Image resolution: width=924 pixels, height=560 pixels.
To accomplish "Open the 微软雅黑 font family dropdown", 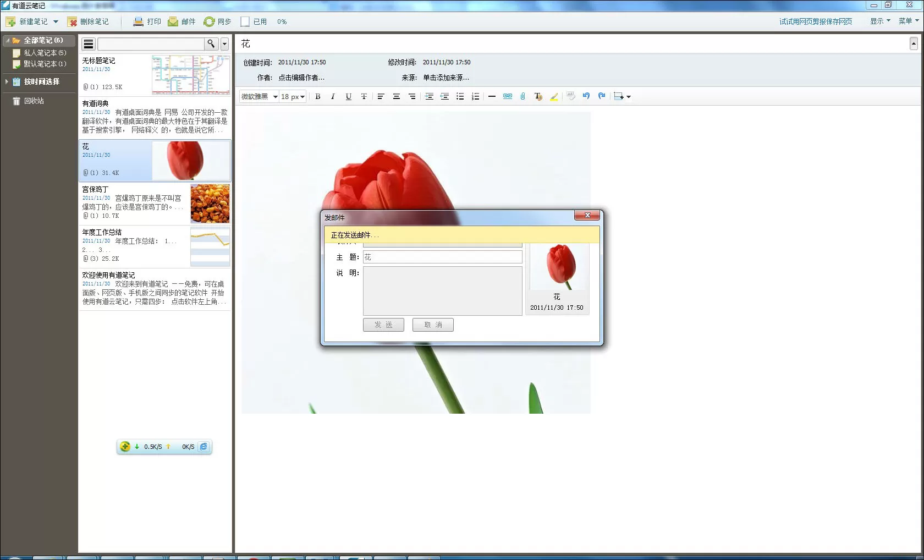I will 260,96.
